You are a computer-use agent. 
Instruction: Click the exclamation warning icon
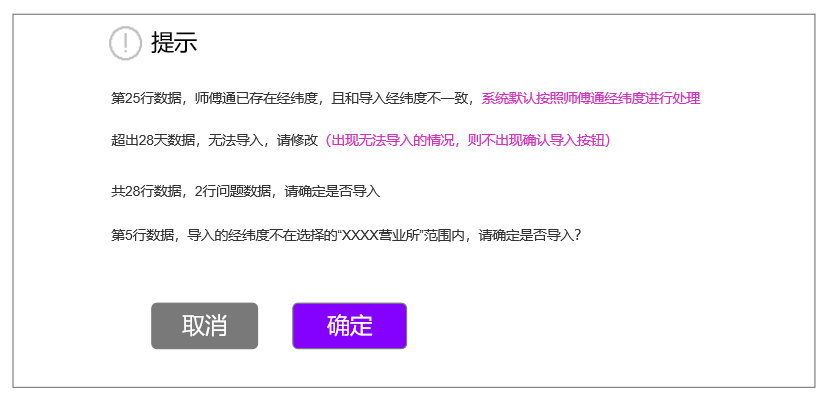click(x=125, y=43)
